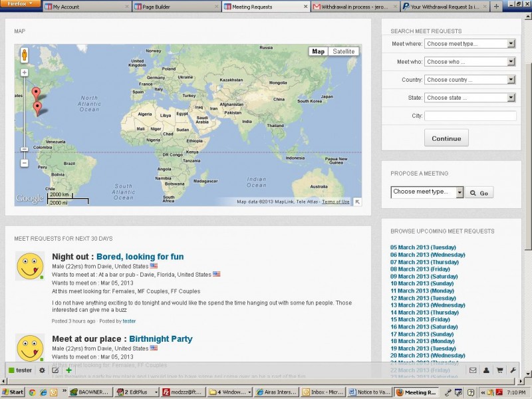Open Airas Inters... taskbar window
Viewport: 532px width, 399px height.
(277, 392)
